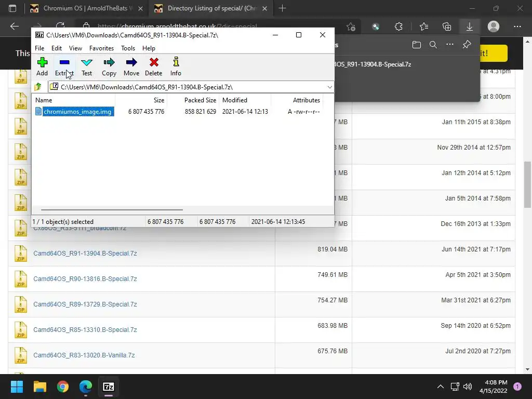Close the Chromium OS ArnoldTheBats tab
The image size is (532, 399).
tap(140, 8)
